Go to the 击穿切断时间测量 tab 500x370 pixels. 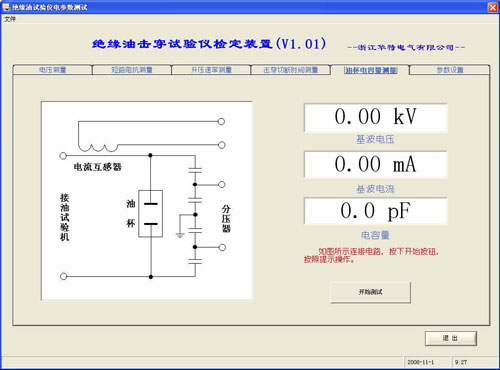click(290, 70)
